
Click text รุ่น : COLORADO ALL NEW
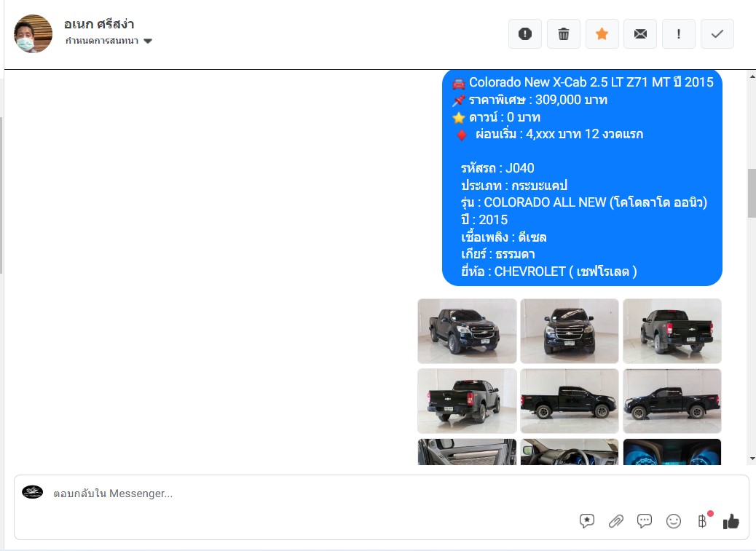[x=533, y=202]
